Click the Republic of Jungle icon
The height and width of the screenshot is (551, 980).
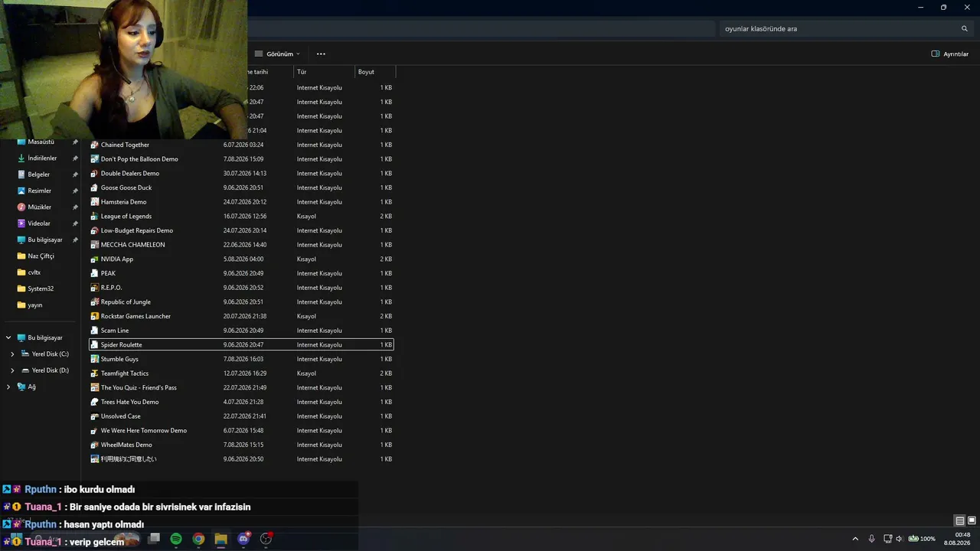tap(95, 302)
